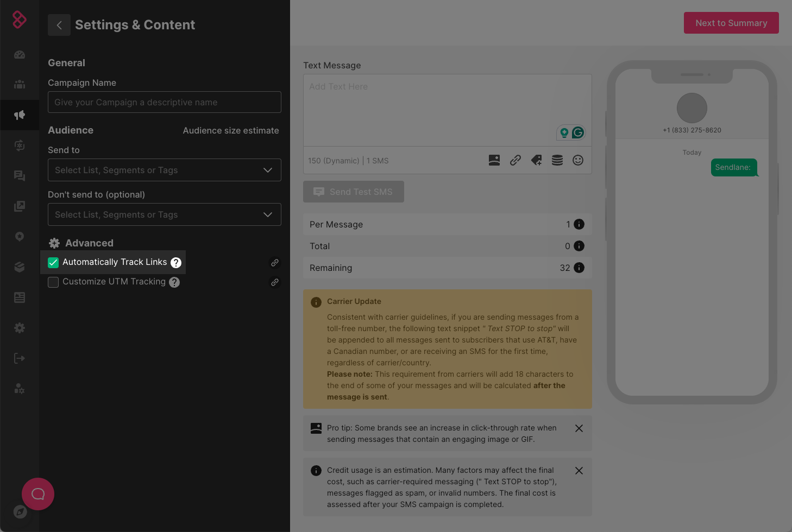Dismiss the Pro tip notice
The width and height of the screenshot is (792, 532).
(x=579, y=428)
